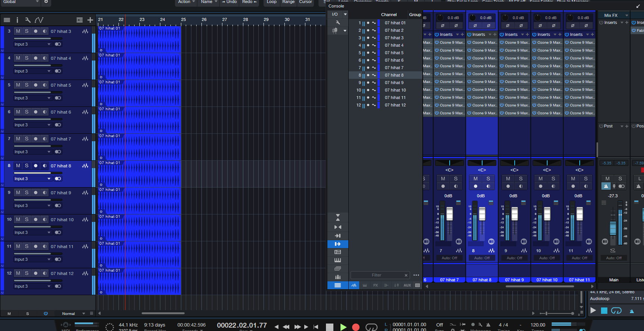Toggle the browser preview Loop icon
The height and width of the screenshot is (331, 644).
coord(616,310)
